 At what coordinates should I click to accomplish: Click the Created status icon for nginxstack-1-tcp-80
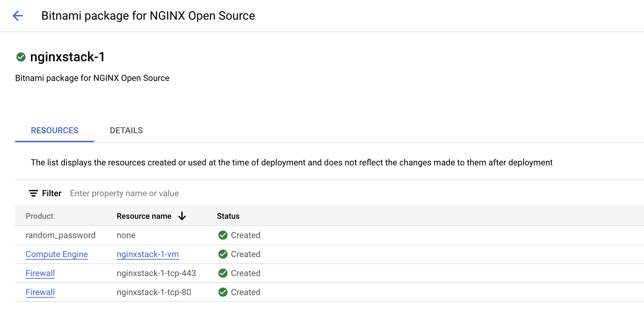[223, 292]
